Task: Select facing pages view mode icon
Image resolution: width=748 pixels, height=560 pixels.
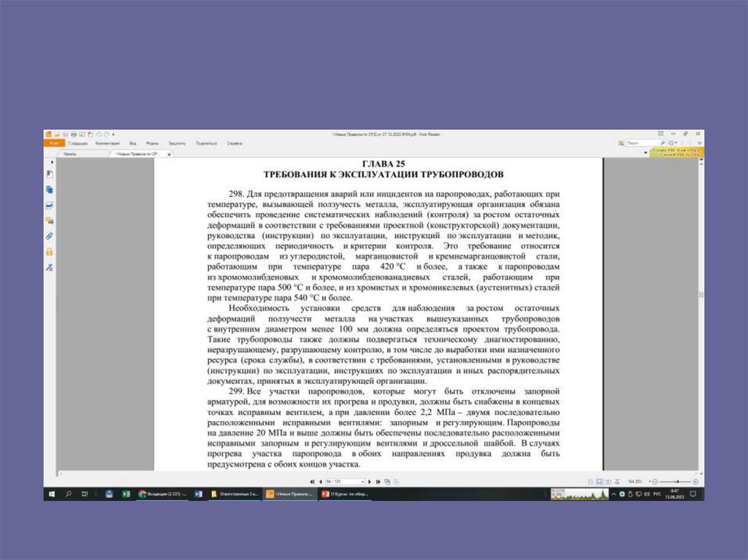Action: (x=608, y=482)
